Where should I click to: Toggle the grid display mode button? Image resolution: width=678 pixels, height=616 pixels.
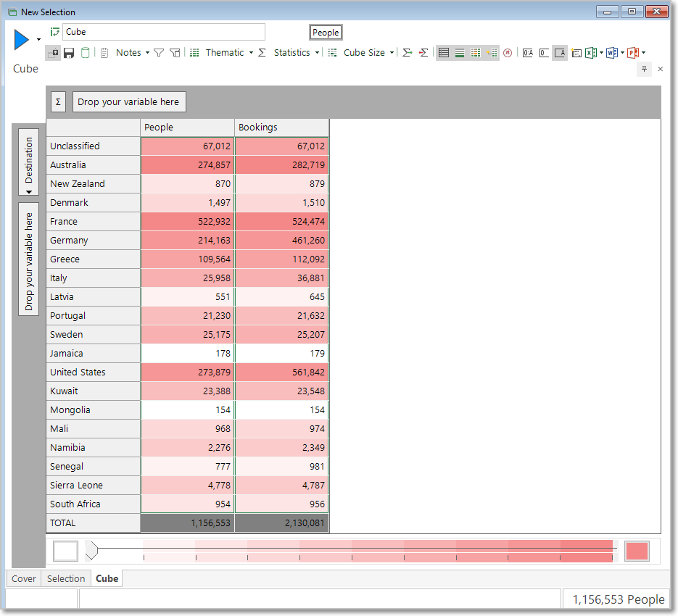click(476, 53)
